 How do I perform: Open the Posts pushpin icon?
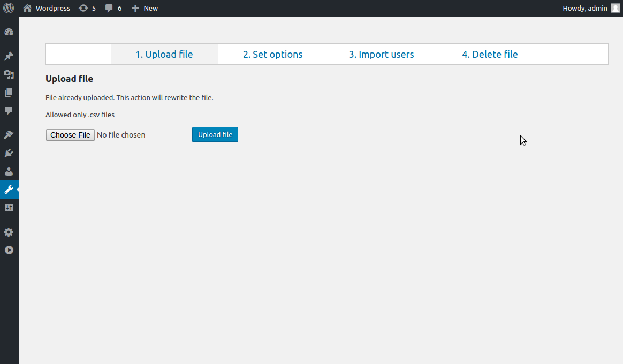coord(9,56)
